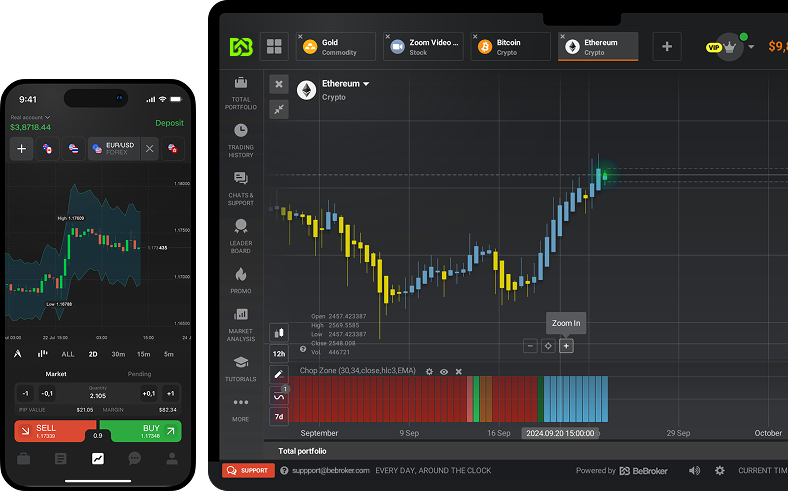Open the Promo flame sidebar item
788x491 pixels.
coord(241,280)
